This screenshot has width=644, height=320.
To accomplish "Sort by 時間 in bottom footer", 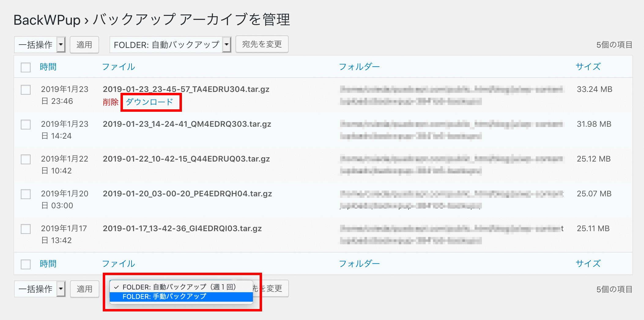I will pyautogui.click(x=48, y=264).
